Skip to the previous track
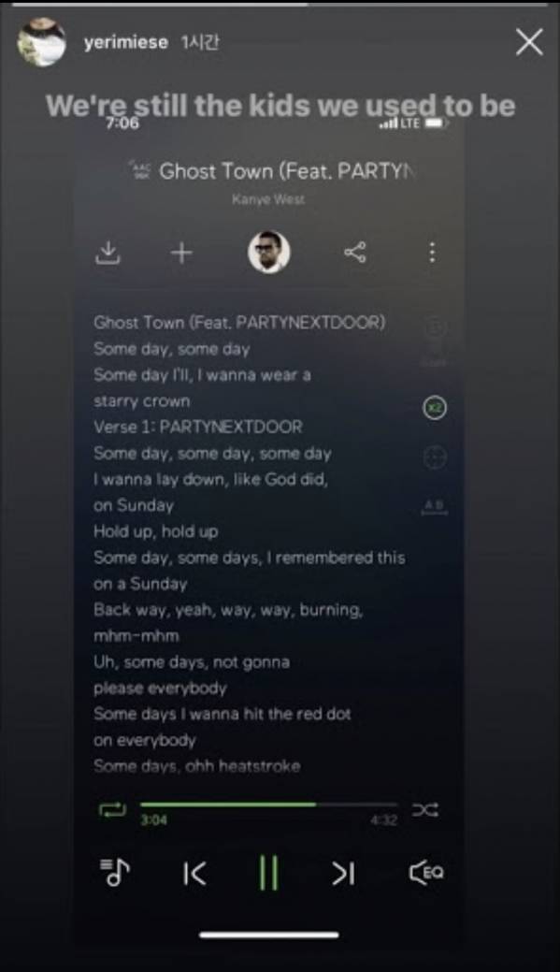Image resolution: width=560 pixels, height=972 pixels. (x=194, y=874)
